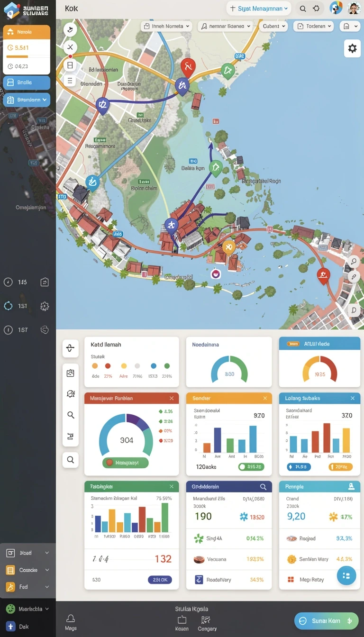
Task: Open the search icon in Gndkiderain header
Action: (263, 487)
